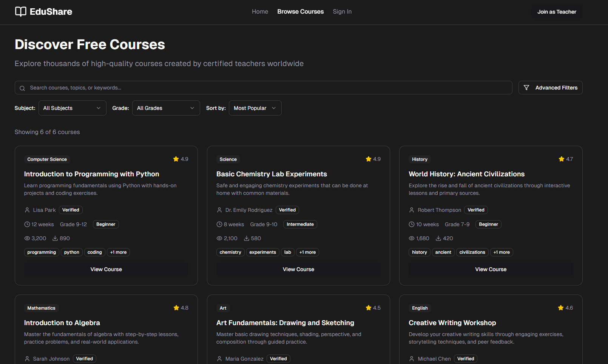Click the download icon showing 890
Viewport: 608px width, 364px height.
tap(55, 238)
